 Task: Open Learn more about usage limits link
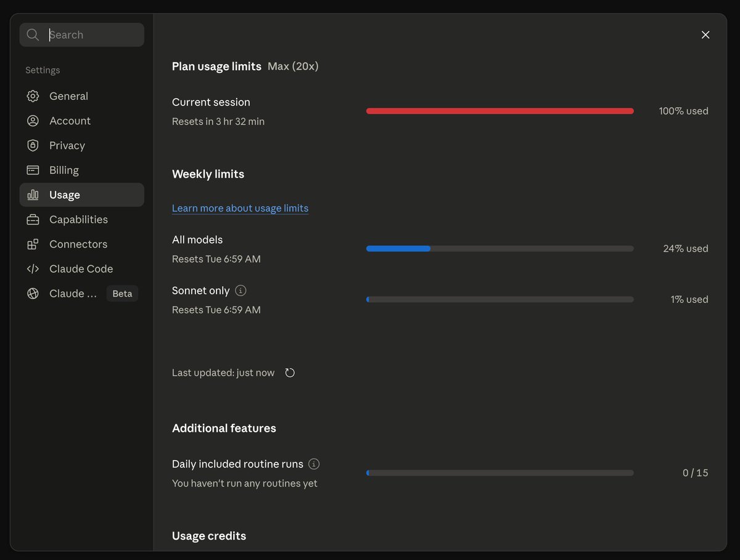240,208
